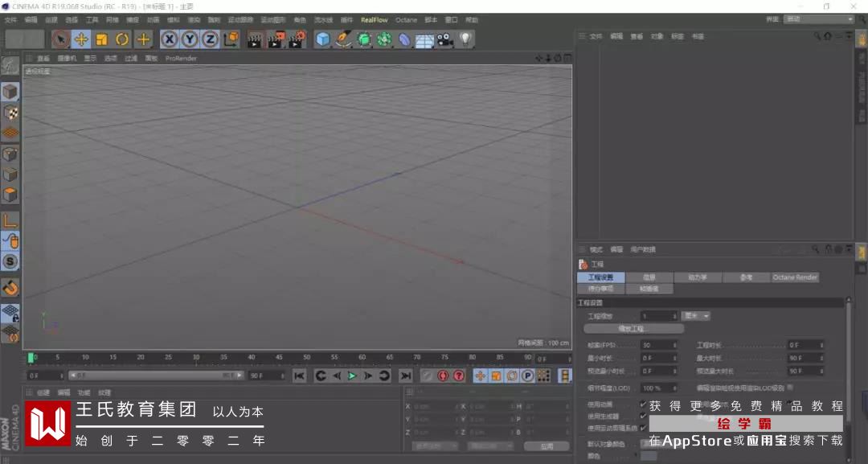
Task: Open the Octane menu
Action: click(407, 20)
